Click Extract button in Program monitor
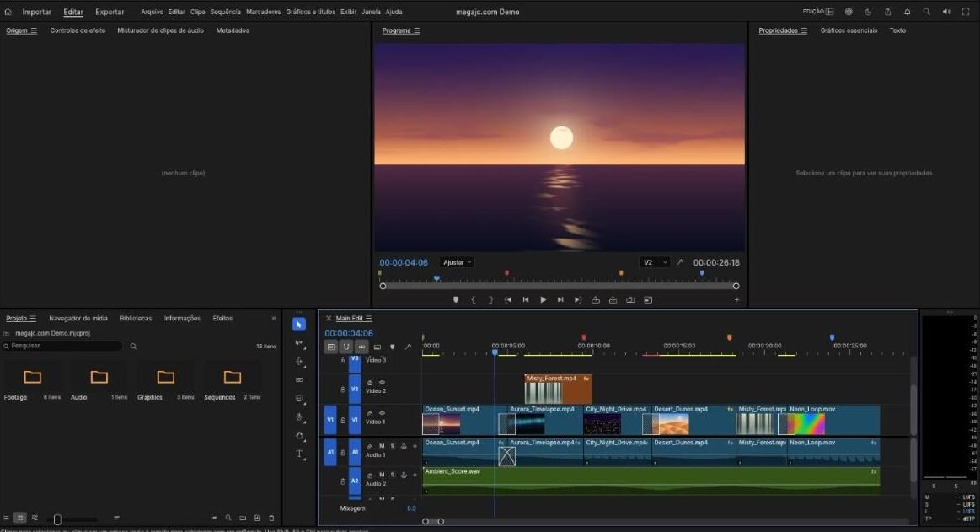Image resolution: width=980 pixels, height=532 pixels. [x=613, y=300]
